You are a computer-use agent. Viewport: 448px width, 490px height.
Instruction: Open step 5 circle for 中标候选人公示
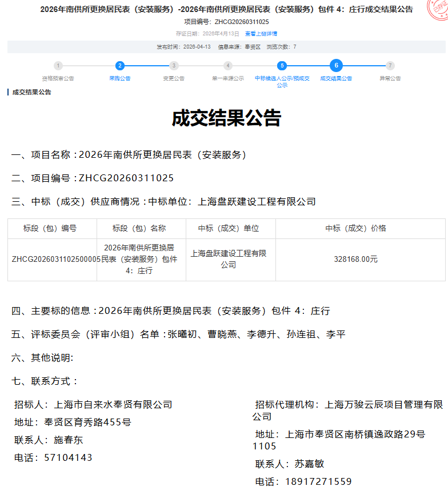[x=282, y=66]
